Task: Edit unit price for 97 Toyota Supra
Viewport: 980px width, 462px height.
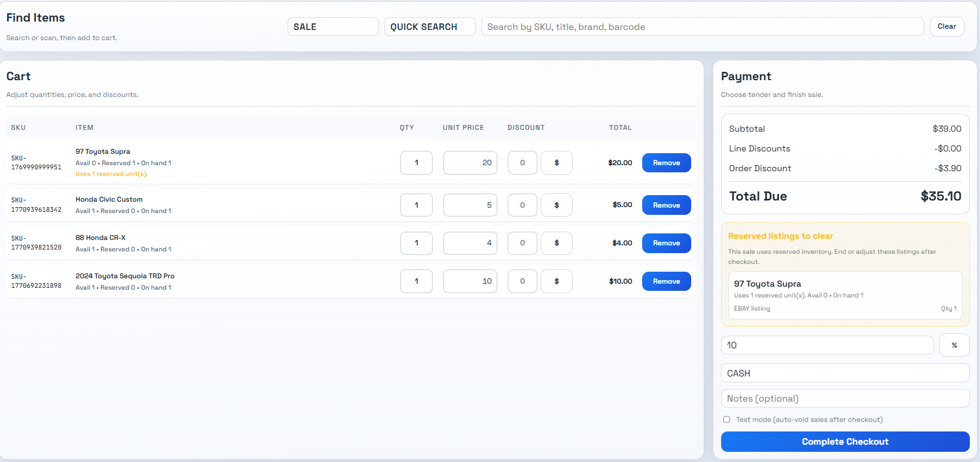Action: 470,163
